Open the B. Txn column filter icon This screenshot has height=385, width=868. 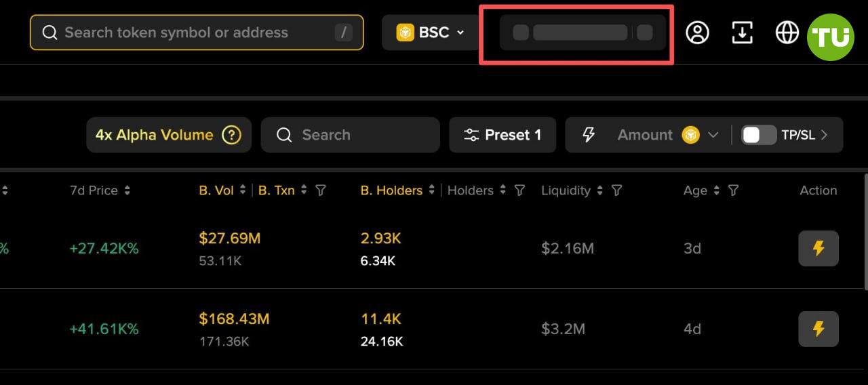pos(321,190)
